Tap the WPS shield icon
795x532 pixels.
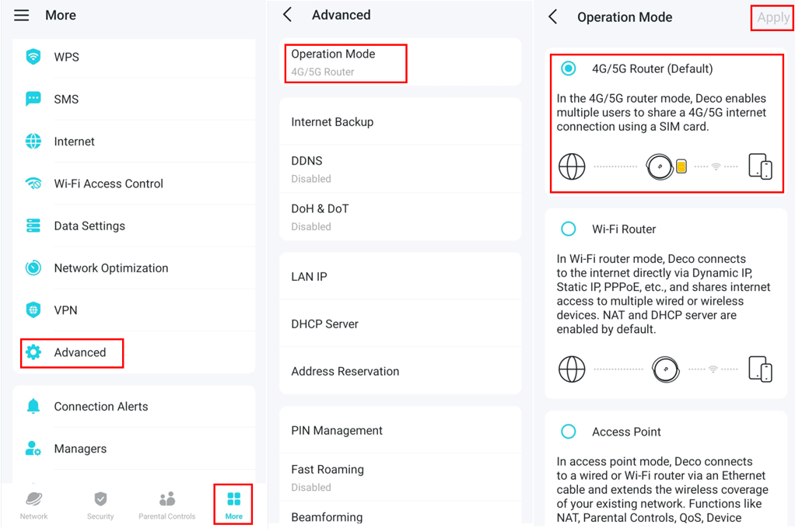(x=33, y=57)
